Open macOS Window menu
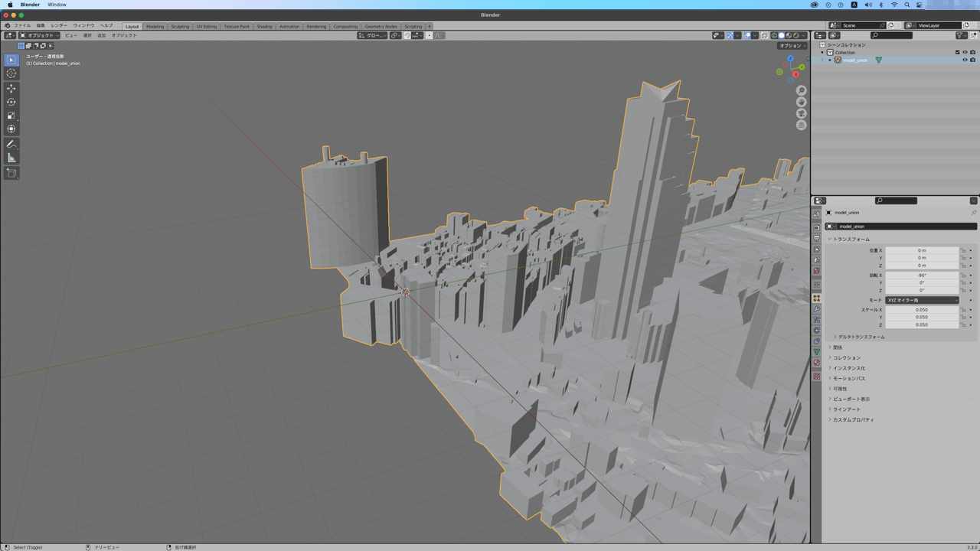Screen dimensions: 980x551 coord(57,5)
